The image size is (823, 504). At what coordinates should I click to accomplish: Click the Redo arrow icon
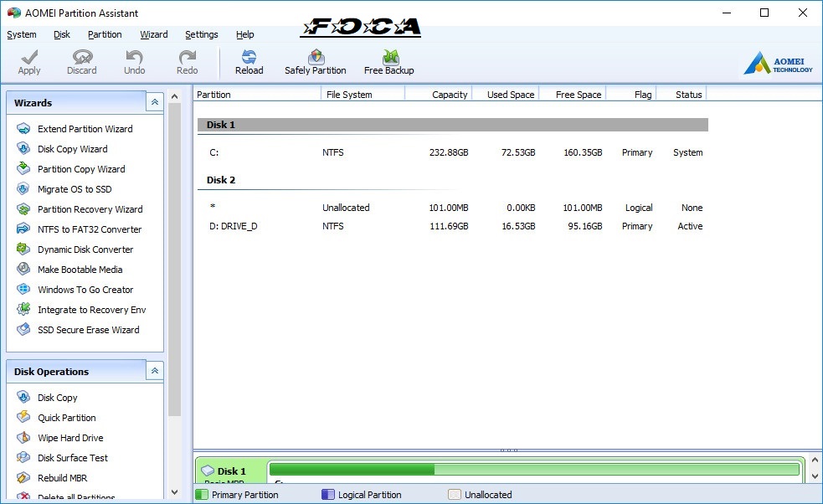[188, 57]
